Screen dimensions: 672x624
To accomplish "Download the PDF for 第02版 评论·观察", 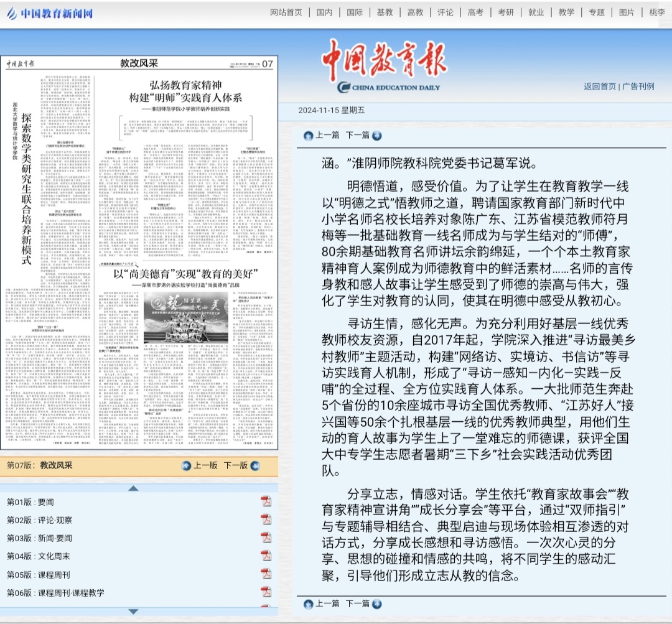I will (266, 519).
